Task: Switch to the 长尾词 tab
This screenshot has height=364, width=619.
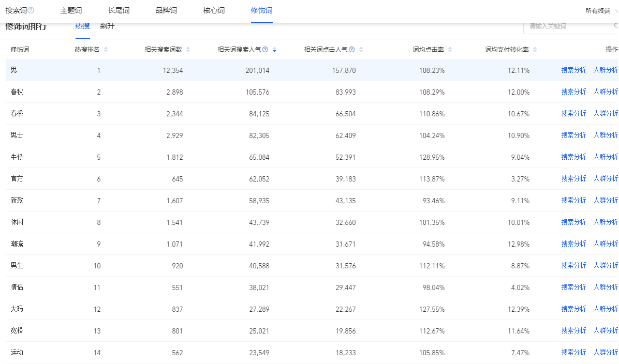Action: pos(119,11)
